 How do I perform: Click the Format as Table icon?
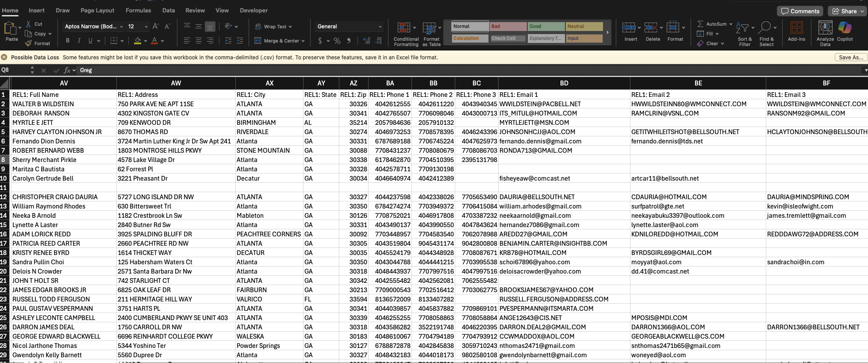pyautogui.click(x=429, y=28)
